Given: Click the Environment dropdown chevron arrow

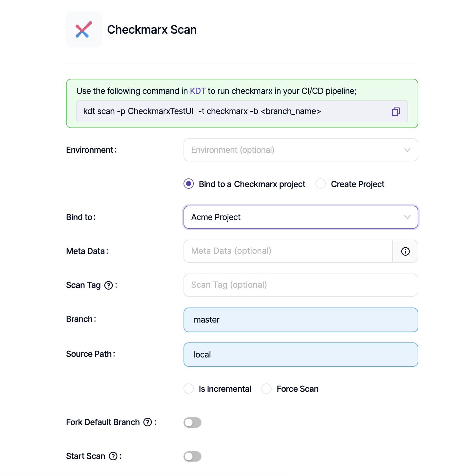Looking at the screenshot, I should pyautogui.click(x=407, y=150).
